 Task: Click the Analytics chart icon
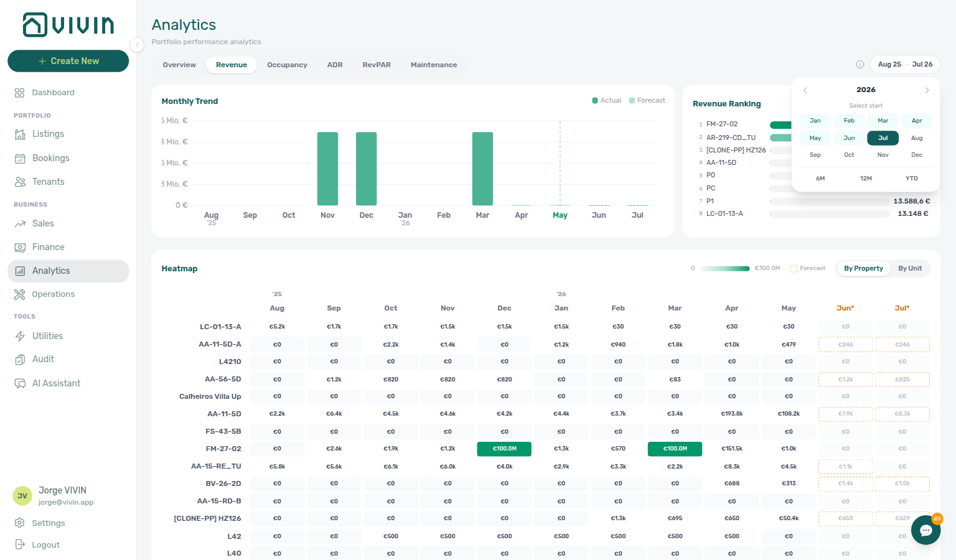click(x=20, y=271)
